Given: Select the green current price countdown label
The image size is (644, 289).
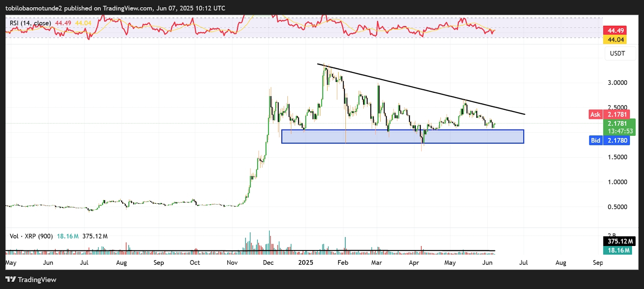Looking at the screenshot, I should point(620,127).
